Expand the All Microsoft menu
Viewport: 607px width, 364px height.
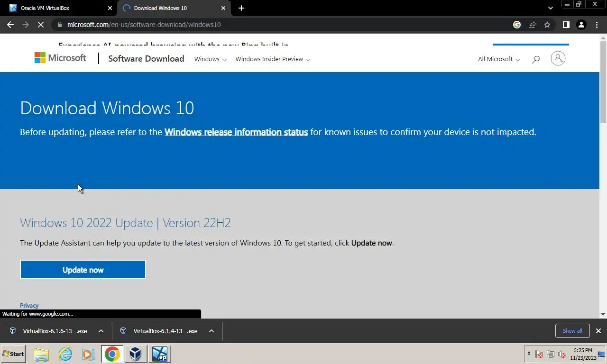499,59
